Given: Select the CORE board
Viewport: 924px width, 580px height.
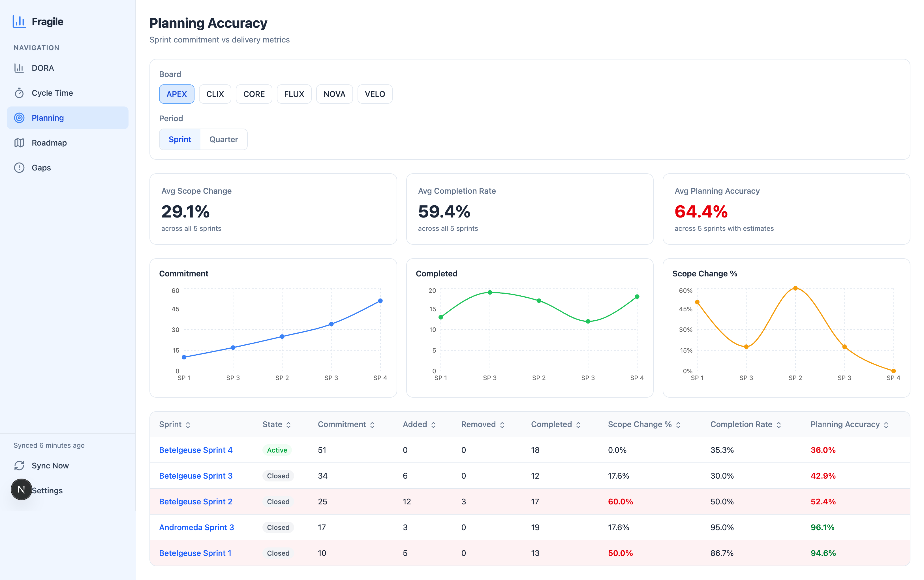Looking at the screenshot, I should coord(253,93).
